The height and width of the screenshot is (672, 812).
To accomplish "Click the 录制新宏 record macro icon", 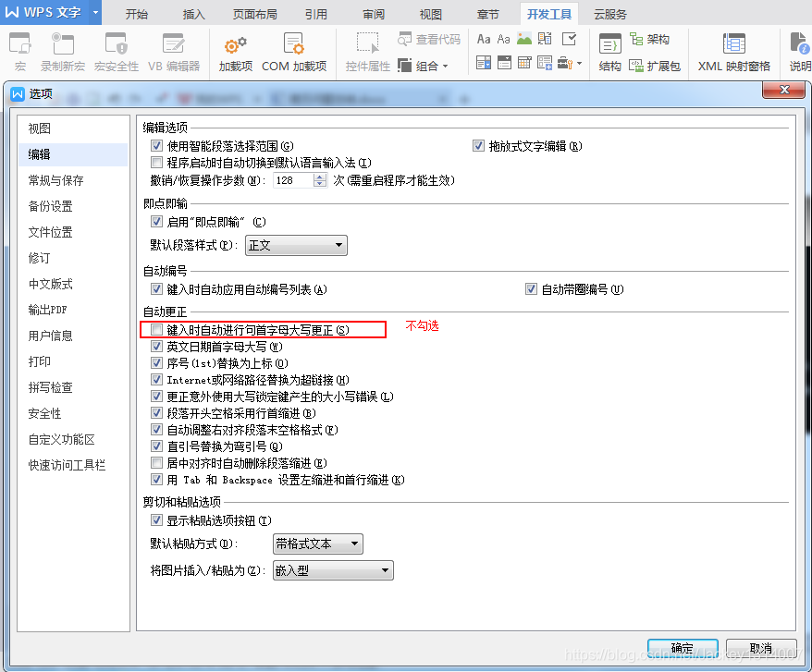I will click(x=63, y=44).
